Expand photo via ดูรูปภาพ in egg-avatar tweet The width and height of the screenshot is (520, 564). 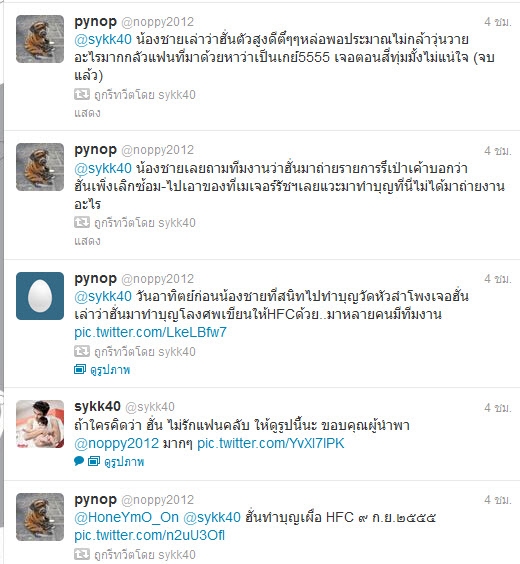click(110, 369)
